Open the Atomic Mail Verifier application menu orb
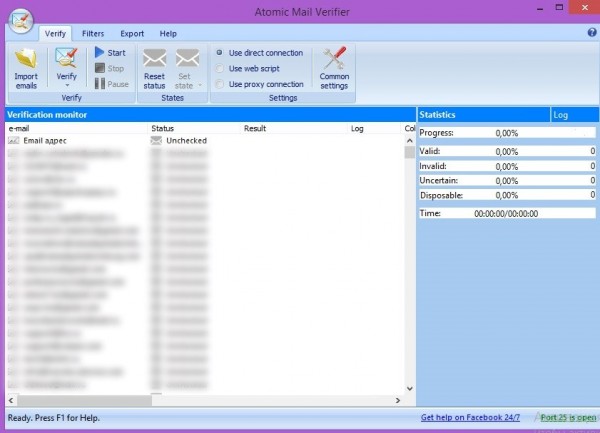This screenshot has width=600, height=433. coord(21,21)
